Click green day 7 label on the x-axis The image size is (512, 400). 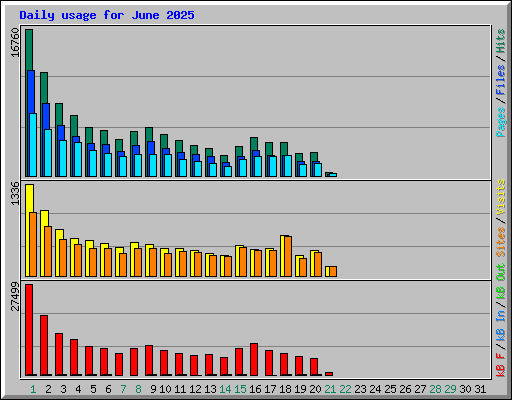click(x=123, y=389)
